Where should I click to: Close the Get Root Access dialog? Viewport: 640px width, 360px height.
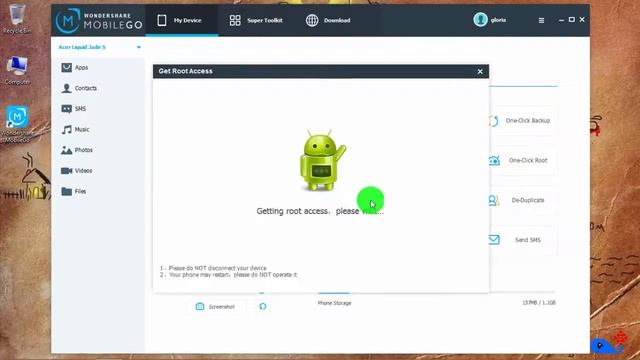click(480, 71)
